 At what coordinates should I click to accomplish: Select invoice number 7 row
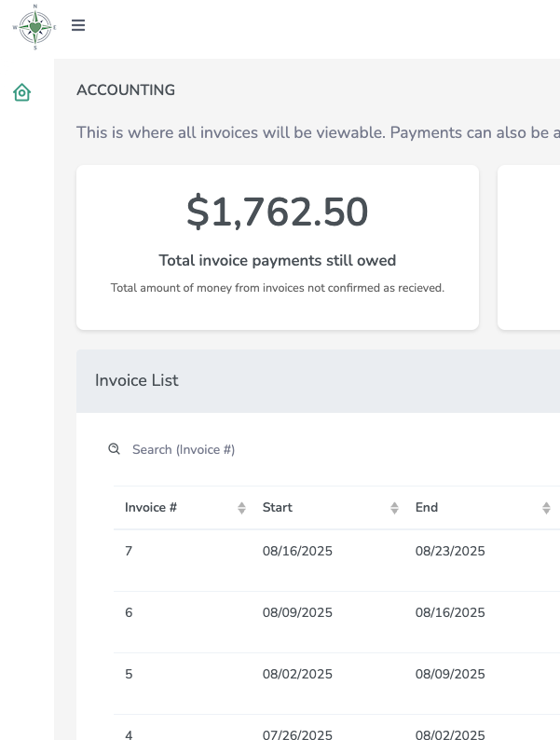pyautogui.click(x=129, y=551)
